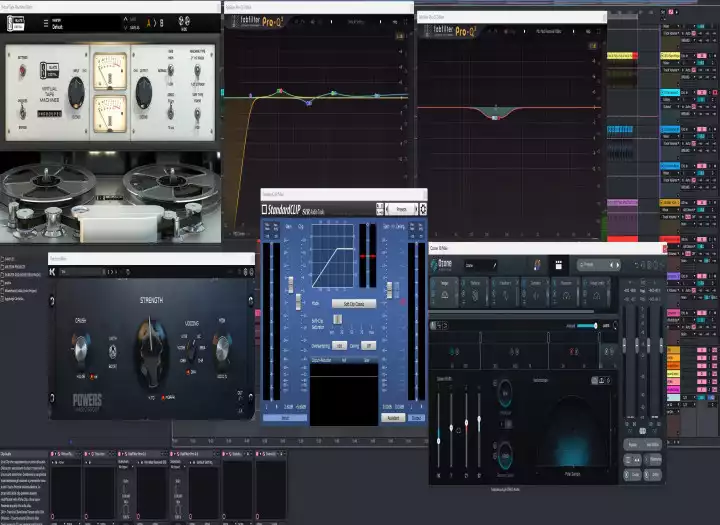Flip the tape speed switch

170,110
